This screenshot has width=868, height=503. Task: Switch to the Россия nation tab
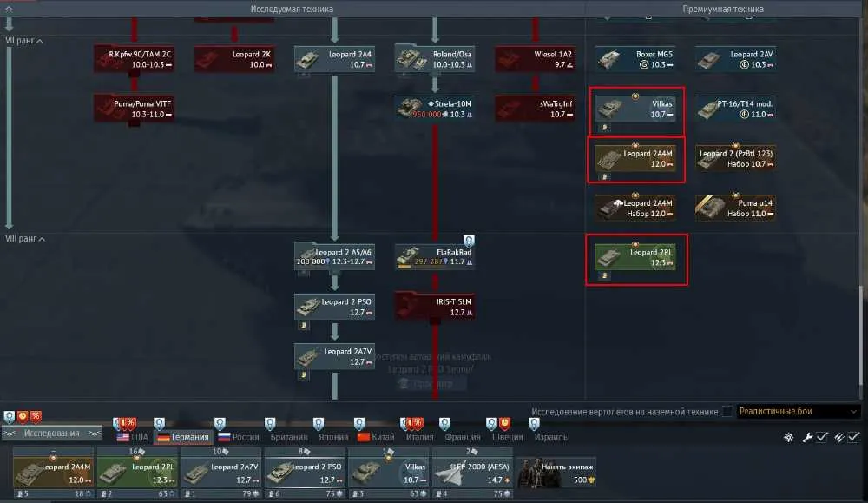pyautogui.click(x=239, y=437)
